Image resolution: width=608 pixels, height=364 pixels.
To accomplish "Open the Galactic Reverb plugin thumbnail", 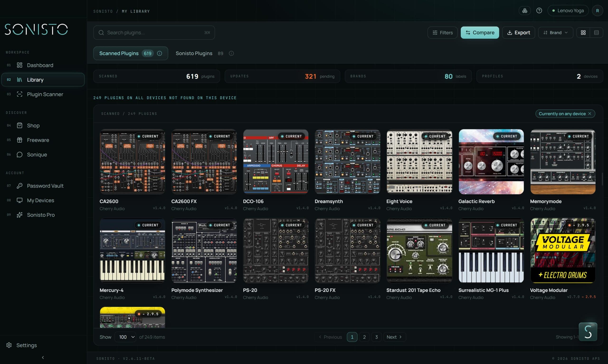I will click(x=491, y=162).
